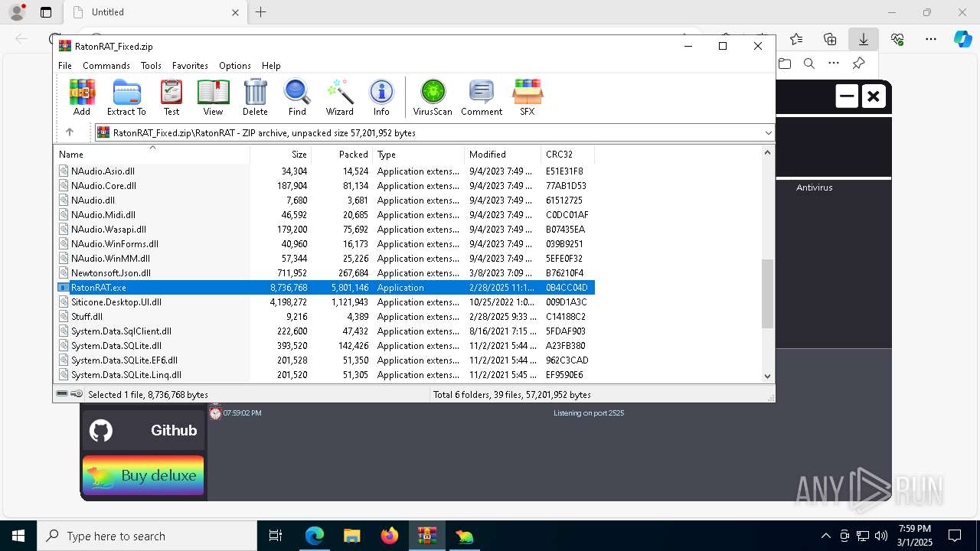Screen dimensions: 980x551
Task: Open new tab in Edge
Action: click(261, 12)
